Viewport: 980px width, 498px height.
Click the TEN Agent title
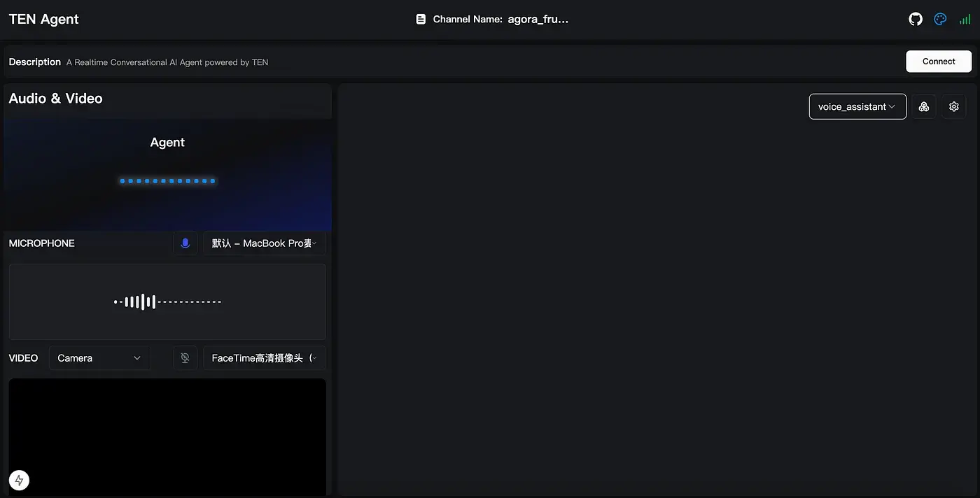point(44,20)
